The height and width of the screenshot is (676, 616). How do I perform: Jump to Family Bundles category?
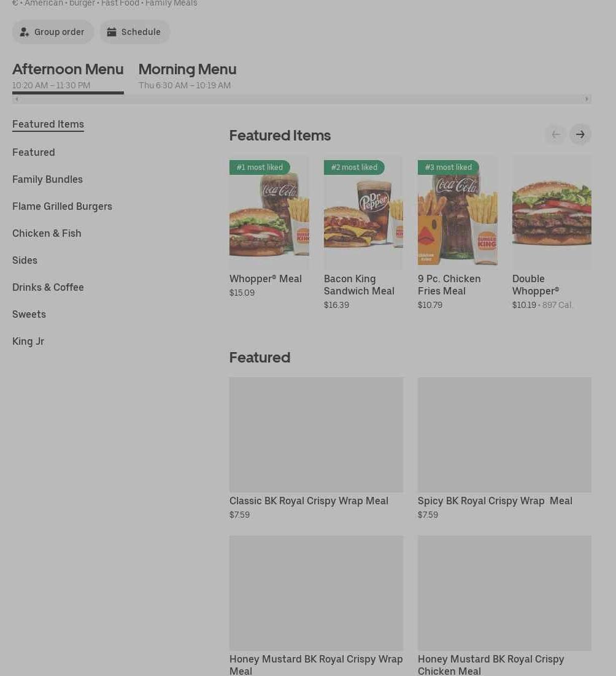(47, 179)
